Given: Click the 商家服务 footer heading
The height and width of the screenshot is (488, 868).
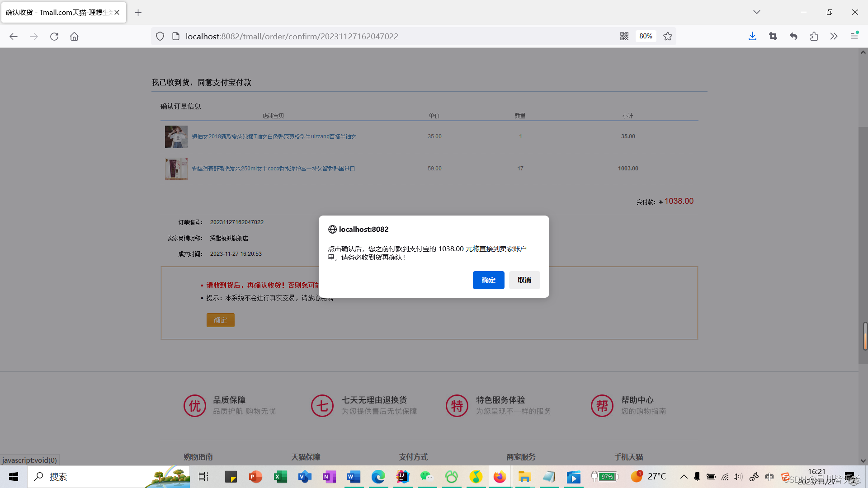Looking at the screenshot, I should tap(521, 457).
